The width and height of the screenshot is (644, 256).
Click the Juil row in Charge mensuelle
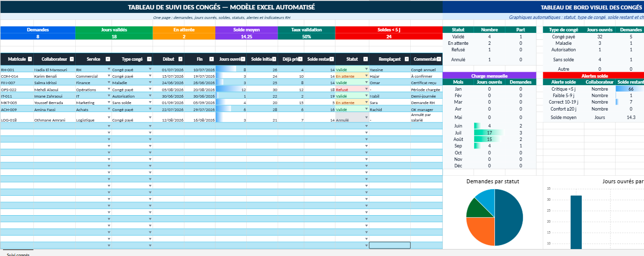tap(489, 132)
